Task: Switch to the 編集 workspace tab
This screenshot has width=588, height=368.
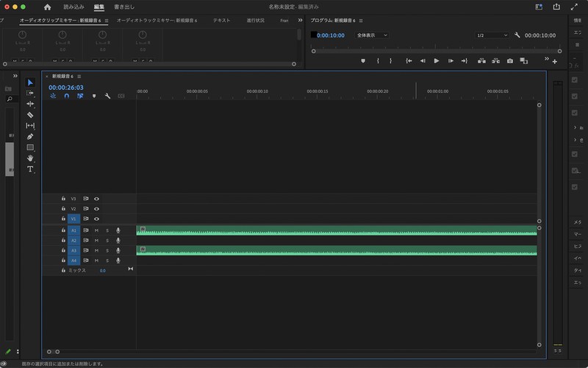Action: pos(99,7)
